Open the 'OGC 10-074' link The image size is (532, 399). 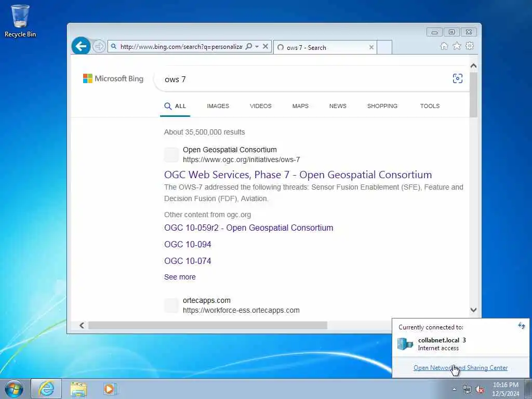(x=188, y=261)
